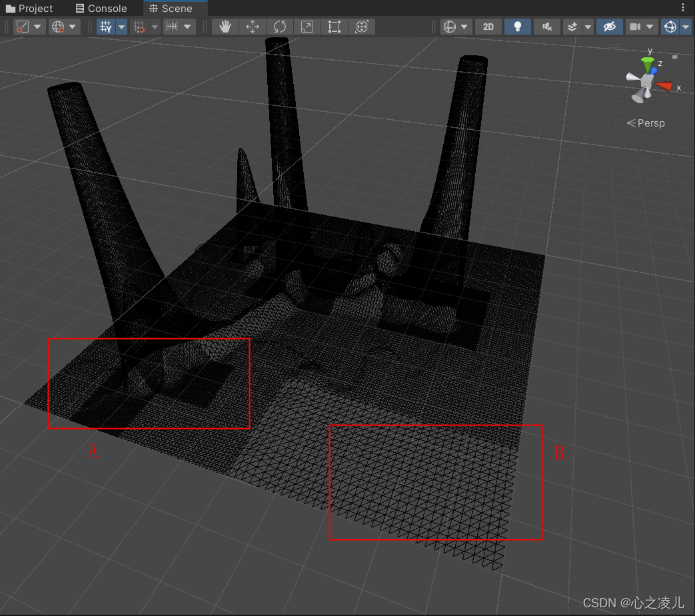Switch to the Project tab
The width and height of the screenshot is (695, 616).
(x=29, y=9)
